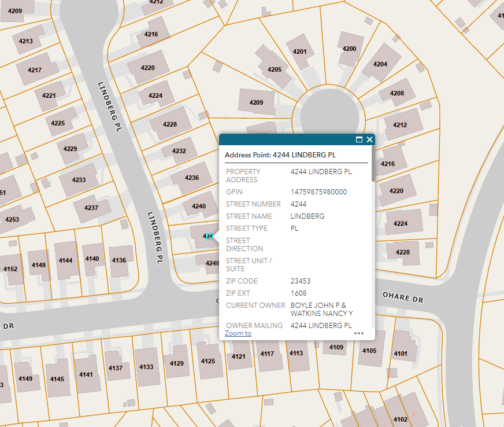Select the building labeled 4144

pos(65,260)
